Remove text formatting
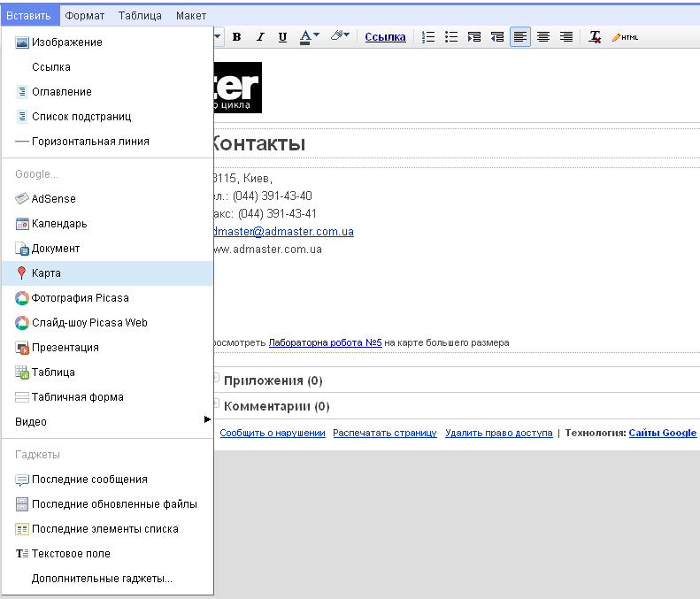 (x=595, y=37)
